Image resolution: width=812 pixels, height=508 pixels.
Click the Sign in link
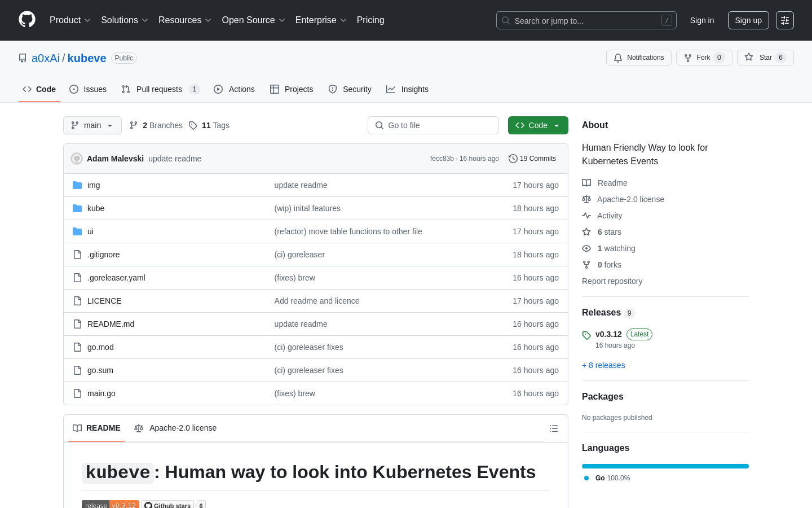[702, 20]
